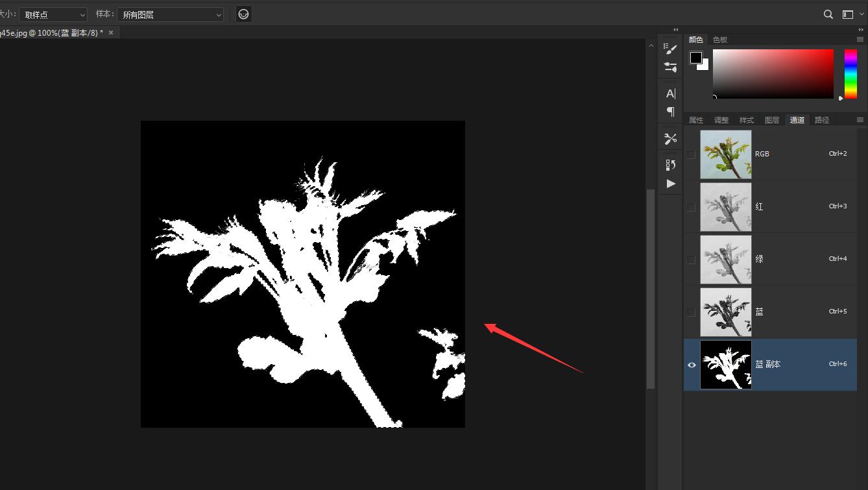
Task: Expand the collapsed icon panel strip
Action: pyautogui.click(x=675, y=30)
